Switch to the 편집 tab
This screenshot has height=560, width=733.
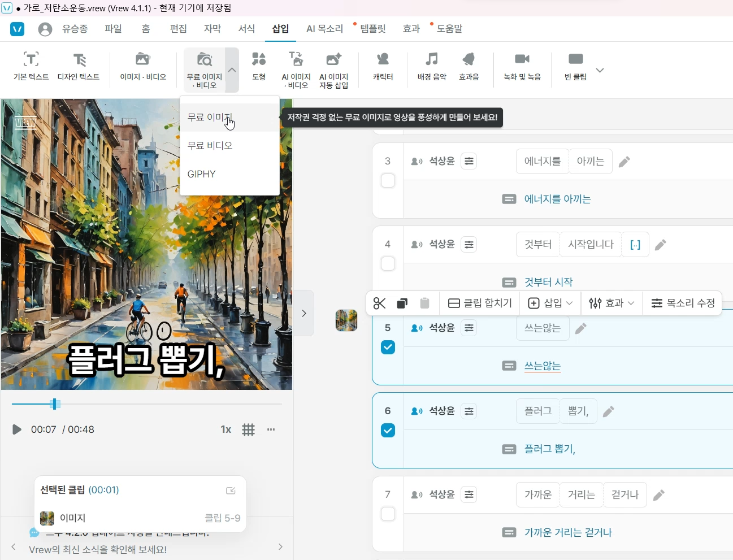[179, 29]
